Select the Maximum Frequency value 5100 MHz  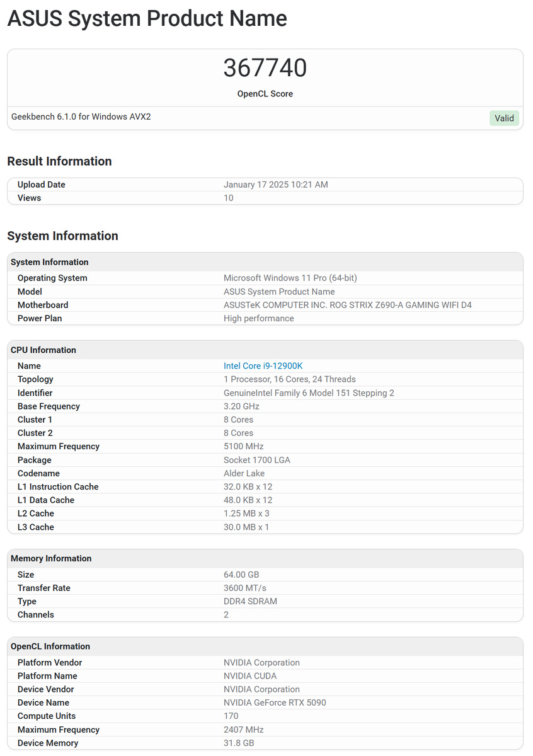tap(244, 446)
